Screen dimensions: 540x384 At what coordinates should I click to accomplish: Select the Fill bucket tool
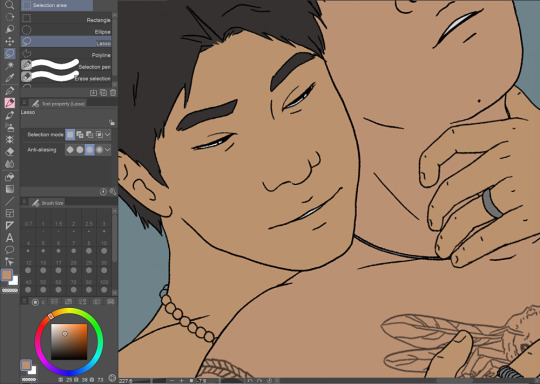pyautogui.click(x=10, y=177)
